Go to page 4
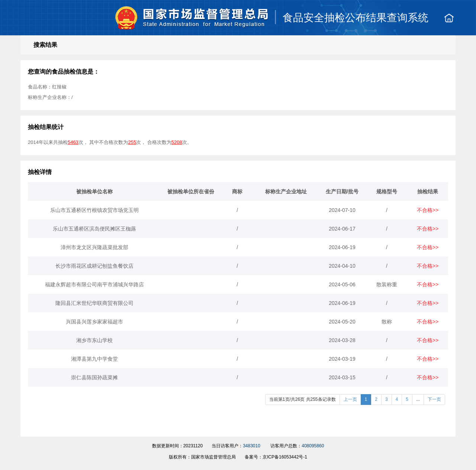 [x=397, y=400]
